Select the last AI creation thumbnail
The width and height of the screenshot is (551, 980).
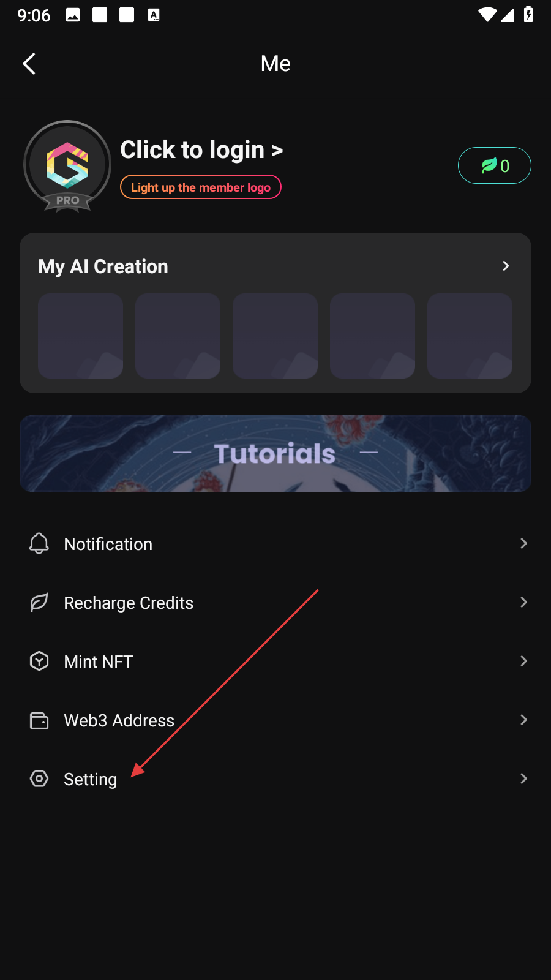pyautogui.click(x=470, y=336)
